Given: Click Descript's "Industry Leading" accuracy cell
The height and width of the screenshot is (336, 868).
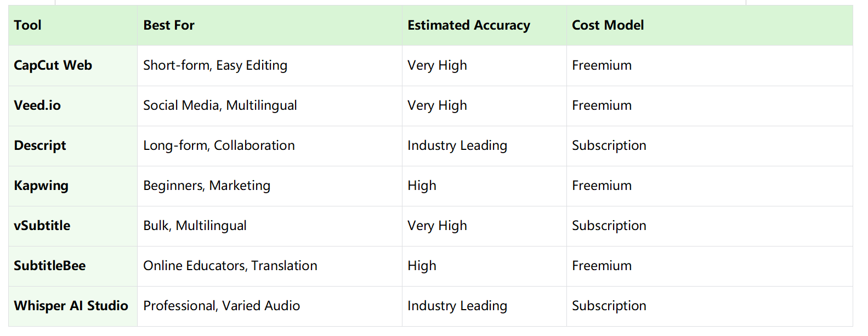Looking at the screenshot, I should click(457, 145).
